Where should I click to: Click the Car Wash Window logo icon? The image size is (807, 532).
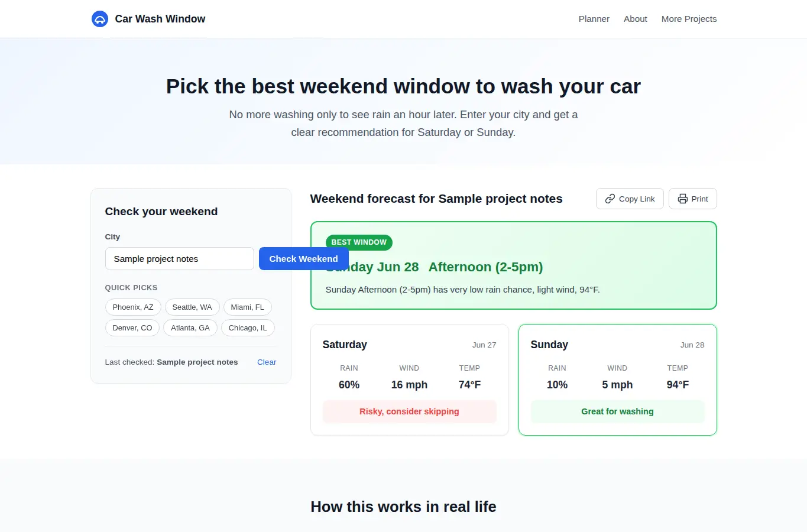coord(100,19)
